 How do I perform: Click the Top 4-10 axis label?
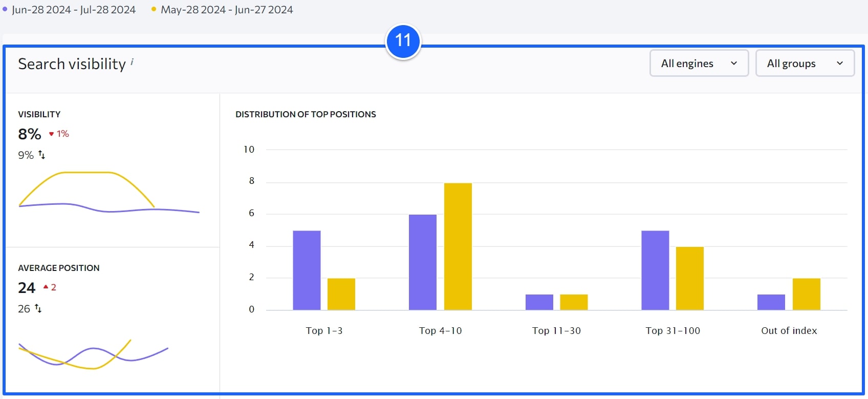pyautogui.click(x=440, y=331)
